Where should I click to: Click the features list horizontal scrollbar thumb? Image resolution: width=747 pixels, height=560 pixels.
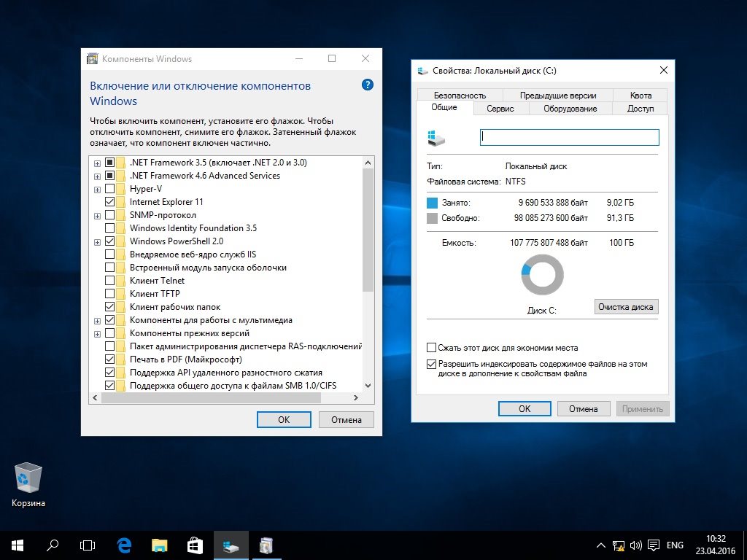(x=212, y=398)
